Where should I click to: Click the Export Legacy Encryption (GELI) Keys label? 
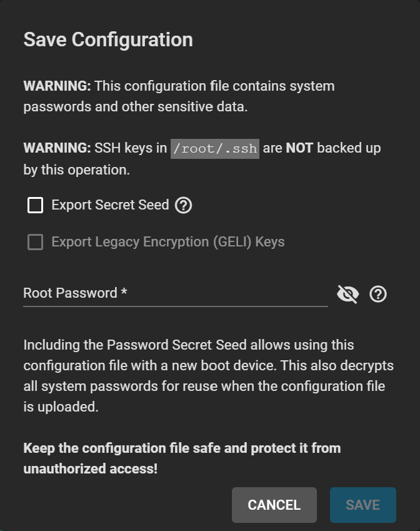(x=167, y=242)
